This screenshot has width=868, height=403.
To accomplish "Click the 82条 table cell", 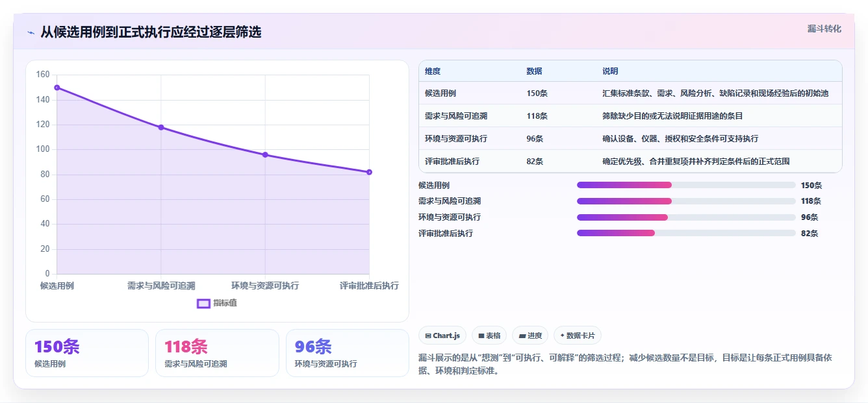I will click(x=535, y=161).
